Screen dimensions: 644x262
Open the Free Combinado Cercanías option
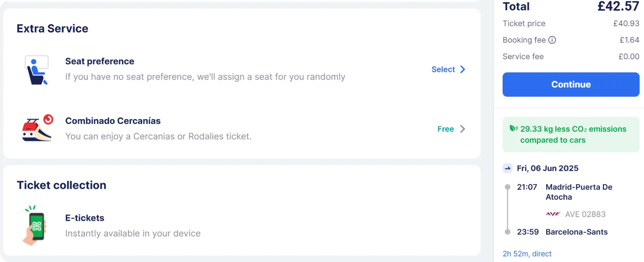[446, 129]
